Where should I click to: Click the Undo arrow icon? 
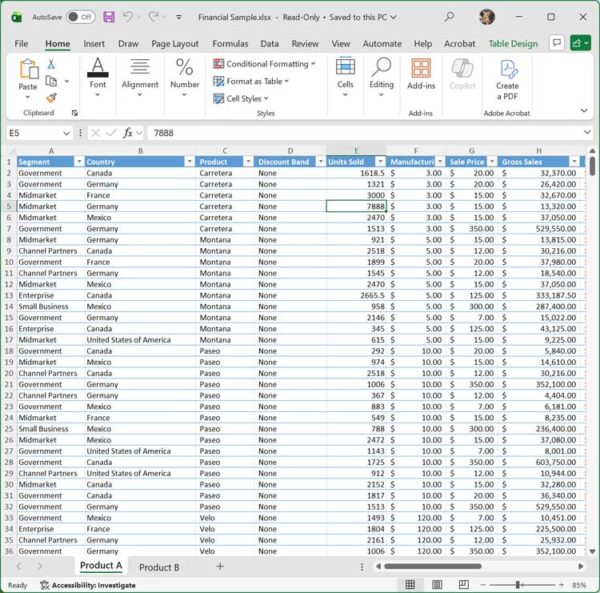tap(128, 17)
